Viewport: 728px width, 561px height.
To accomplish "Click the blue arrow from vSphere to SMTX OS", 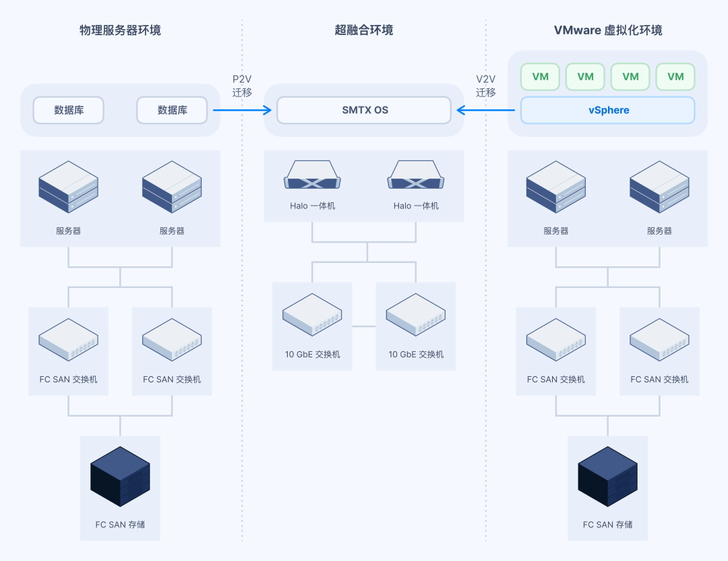I will point(485,110).
